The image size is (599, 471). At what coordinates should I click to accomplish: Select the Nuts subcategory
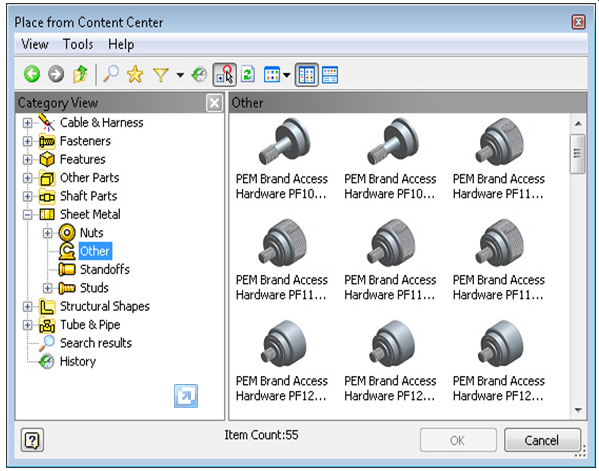pyautogui.click(x=92, y=233)
